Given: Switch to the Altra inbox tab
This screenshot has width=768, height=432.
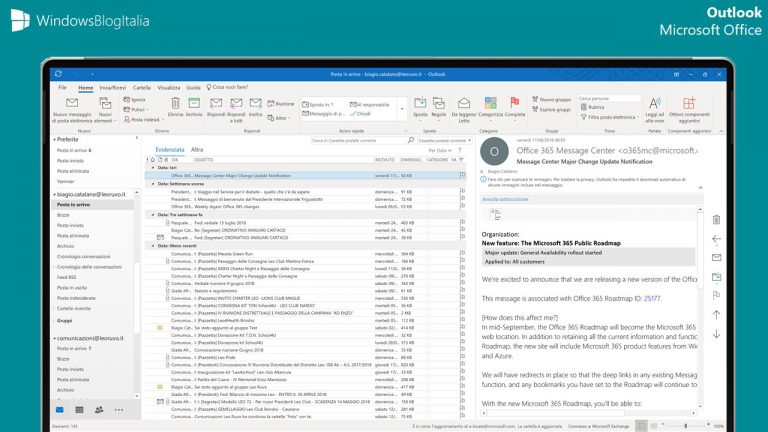Looking at the screenshot, I should pyautogui.click(x=197, y=149).
